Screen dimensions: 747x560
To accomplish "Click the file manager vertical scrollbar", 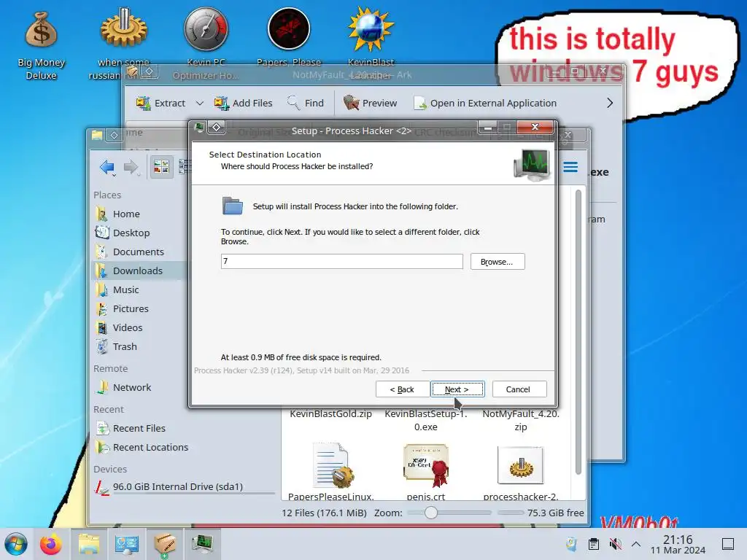I will (x=578, y=332).
